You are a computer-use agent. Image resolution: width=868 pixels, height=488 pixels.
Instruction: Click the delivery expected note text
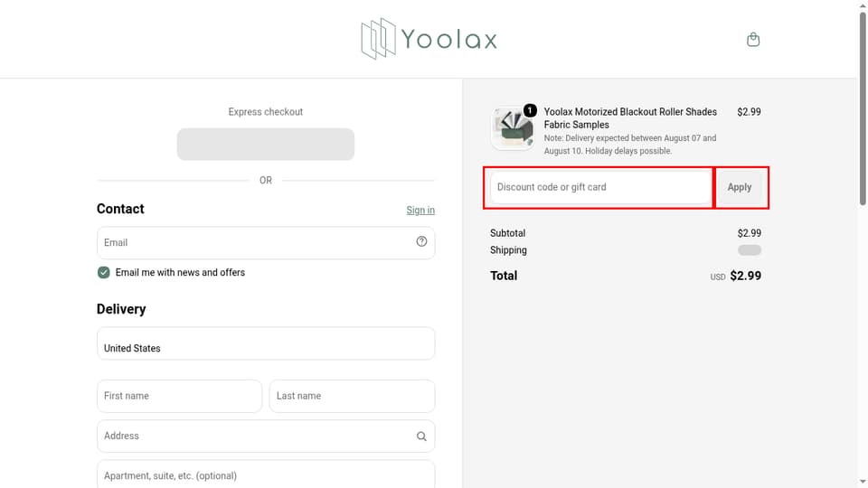coord(630,145)
